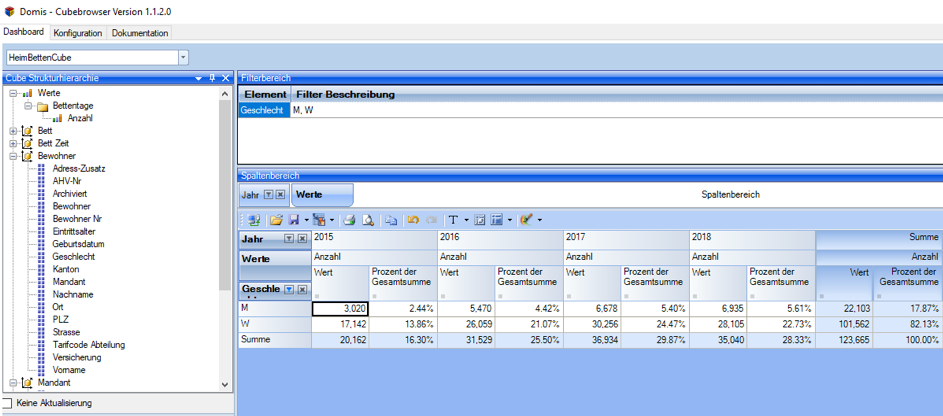Image resolution: width=943 pixels, height=416 pixels.
Task: Click filter icon on Jahr grid header
Action: point(289,239)
